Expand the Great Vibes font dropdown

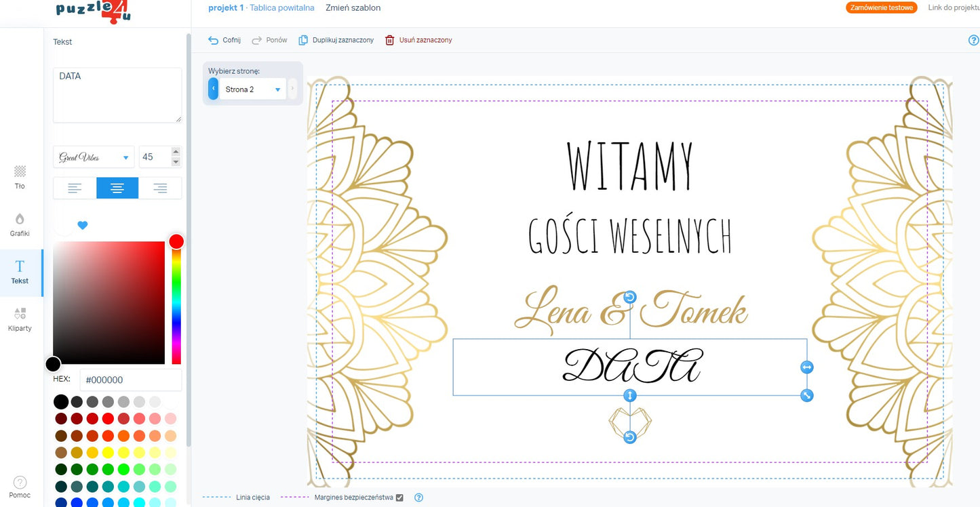coord(94,157)
